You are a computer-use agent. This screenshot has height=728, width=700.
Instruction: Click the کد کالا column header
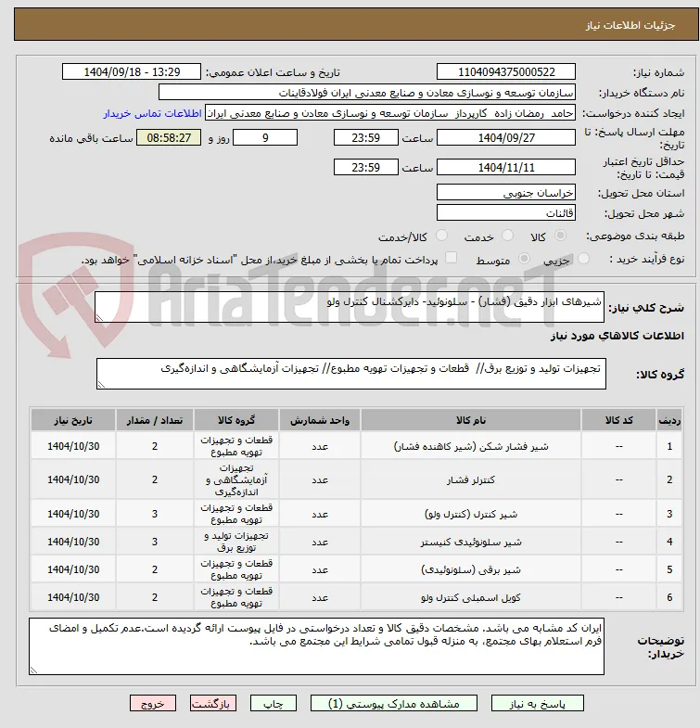pos(618,420)
